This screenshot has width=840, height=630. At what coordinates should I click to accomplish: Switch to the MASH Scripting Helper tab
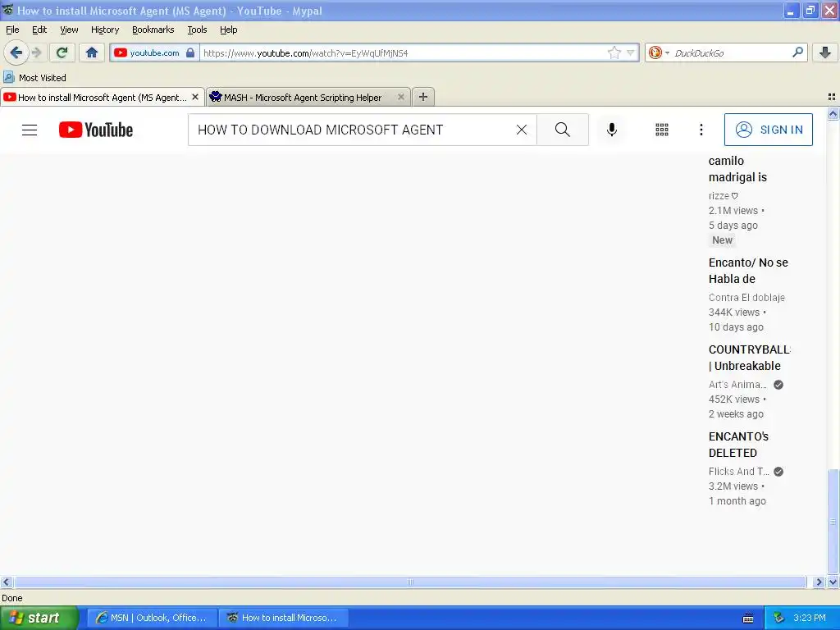pyautogui.click(x=303, y=98)
